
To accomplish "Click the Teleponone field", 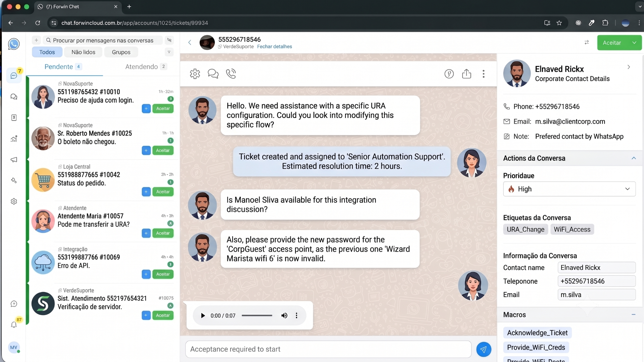I will click(596, 281).
